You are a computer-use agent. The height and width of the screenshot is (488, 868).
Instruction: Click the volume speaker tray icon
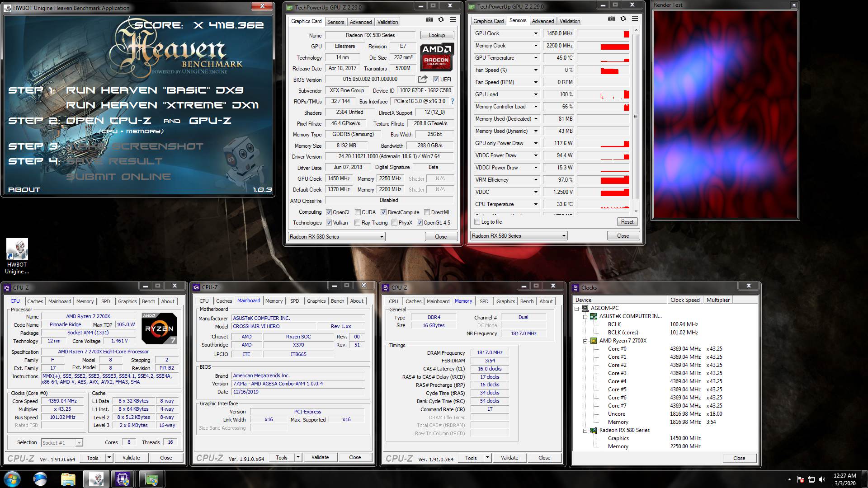click(x=822, y=479)
